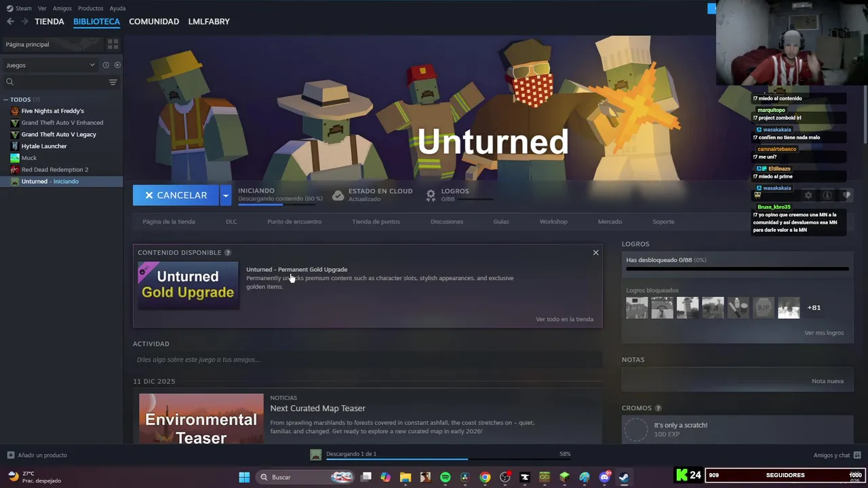Click Añadir un producto
868x488 pixels.
pos(37,455)
